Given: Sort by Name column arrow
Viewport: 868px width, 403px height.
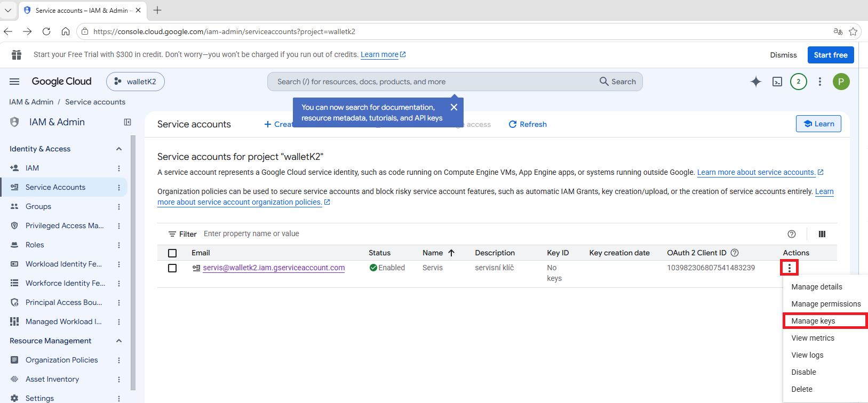Looking at the screenshot, I should (451, 253).
